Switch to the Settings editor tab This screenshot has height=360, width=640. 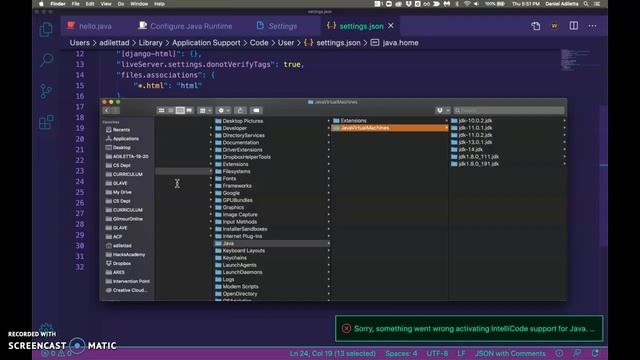point(277,26)
